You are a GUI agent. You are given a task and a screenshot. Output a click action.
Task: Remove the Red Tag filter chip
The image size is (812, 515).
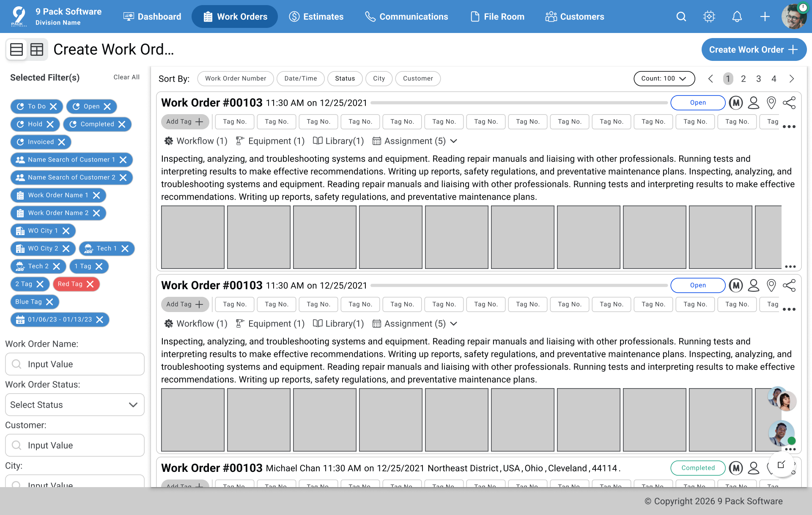tap(90, 284)
